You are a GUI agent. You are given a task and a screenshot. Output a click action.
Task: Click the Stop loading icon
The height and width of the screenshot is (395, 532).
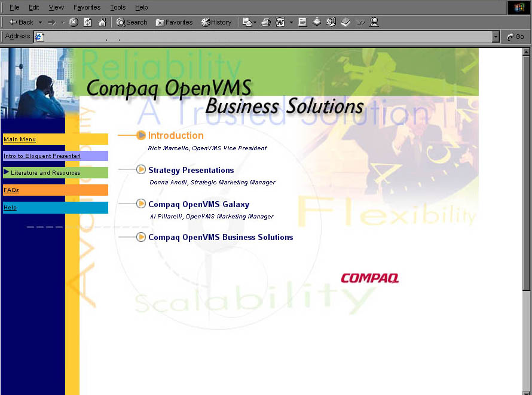74,22
